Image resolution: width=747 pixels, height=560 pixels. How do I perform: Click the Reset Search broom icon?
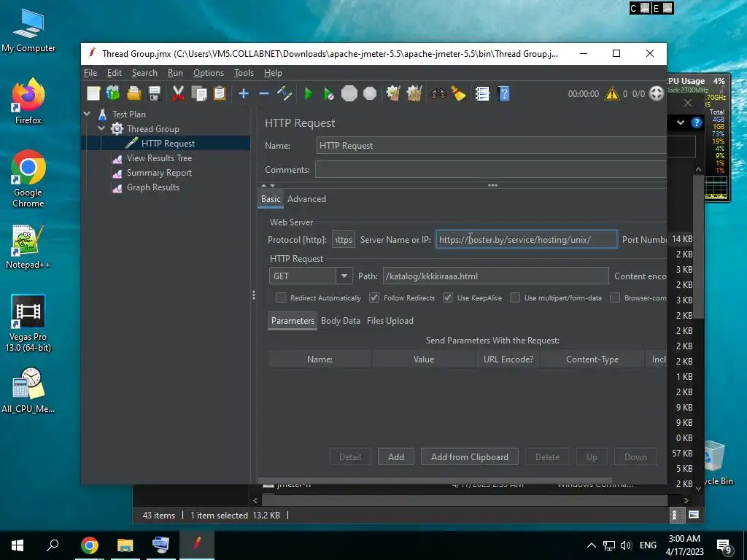click(x=458, y=93)
